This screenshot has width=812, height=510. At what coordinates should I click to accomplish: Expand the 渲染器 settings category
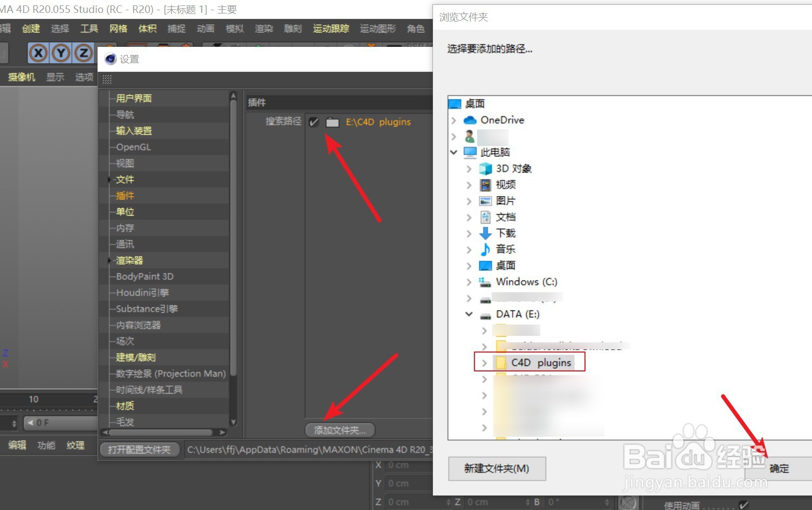pos(109,260)
